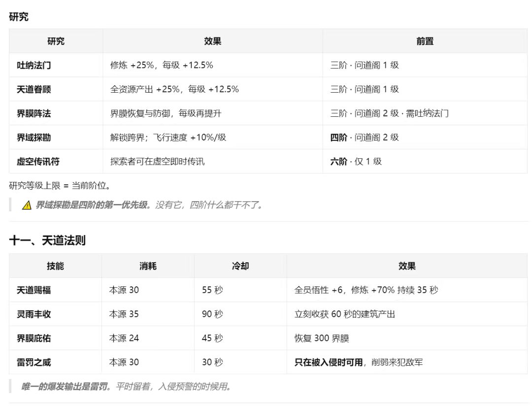Click the 研究 heading at the top

19,17
